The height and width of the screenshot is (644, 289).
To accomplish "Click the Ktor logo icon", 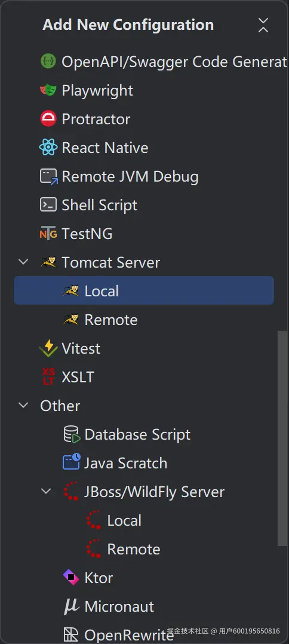I will click(x=70, y=578).
